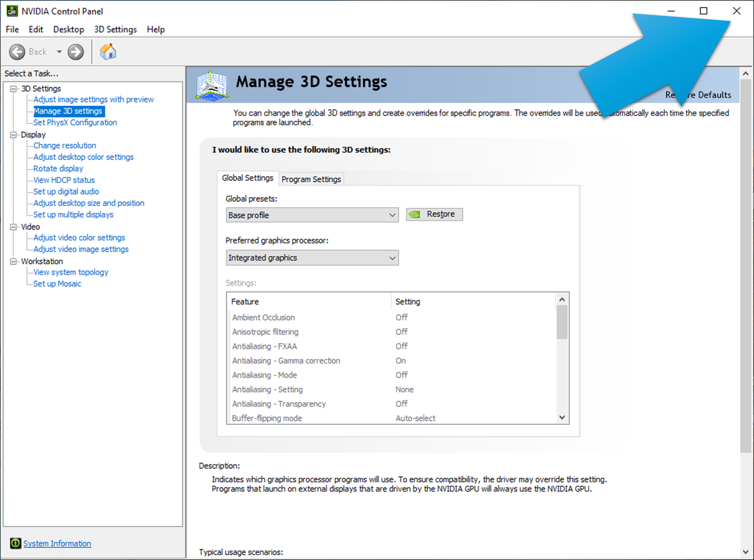754x560 pixels.
Task: Open the Global presets Base profile dropdown
Action: click(x=312, y=215)
